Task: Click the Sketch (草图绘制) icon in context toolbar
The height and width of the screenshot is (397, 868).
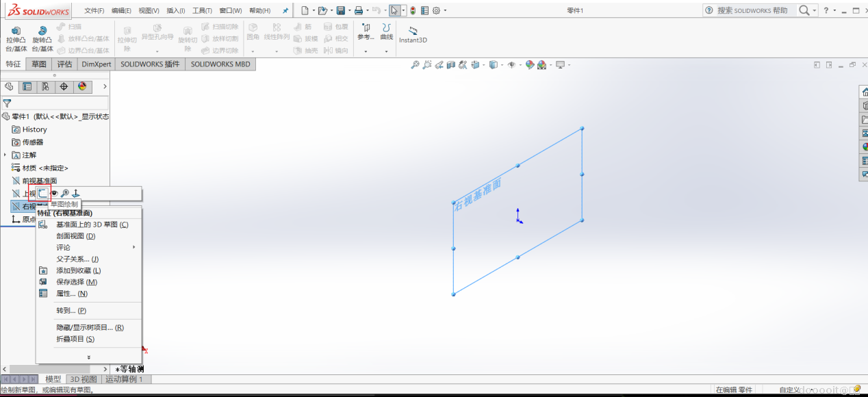Action: coord(43,194)
